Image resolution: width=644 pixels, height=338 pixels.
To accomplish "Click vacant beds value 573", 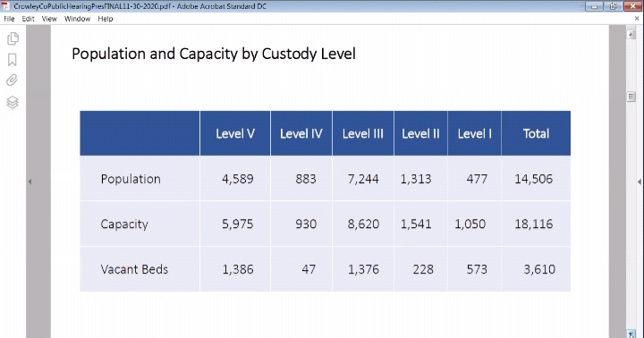I will pyautogui.click(x=477, y=269).
